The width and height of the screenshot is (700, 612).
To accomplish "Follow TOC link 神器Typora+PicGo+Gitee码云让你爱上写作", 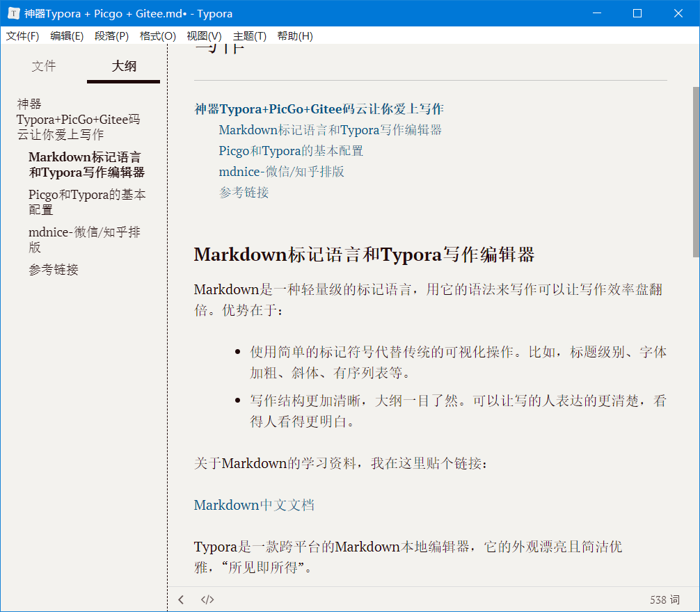I will (319, 109).
